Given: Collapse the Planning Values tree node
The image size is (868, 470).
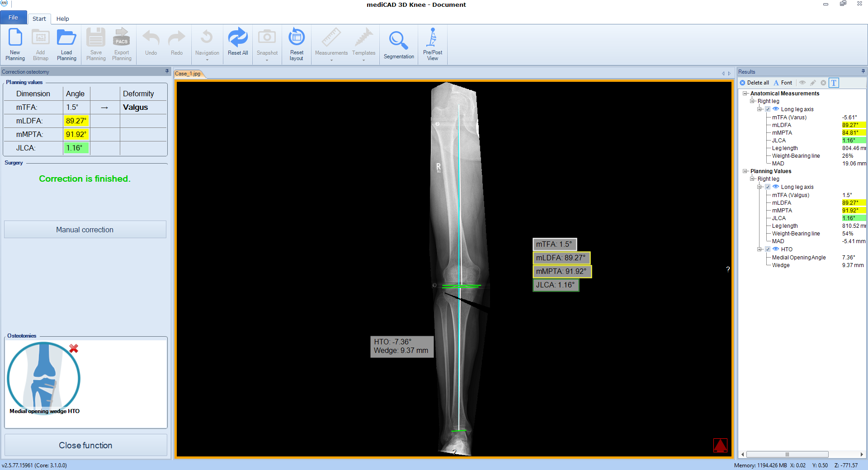Looking at the screenshot, I should (745, 171).
